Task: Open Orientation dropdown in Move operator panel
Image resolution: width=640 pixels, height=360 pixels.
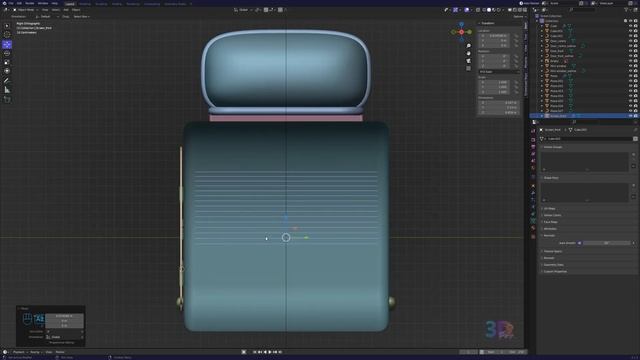Action: pyautogui.click(x=64, y=337)
